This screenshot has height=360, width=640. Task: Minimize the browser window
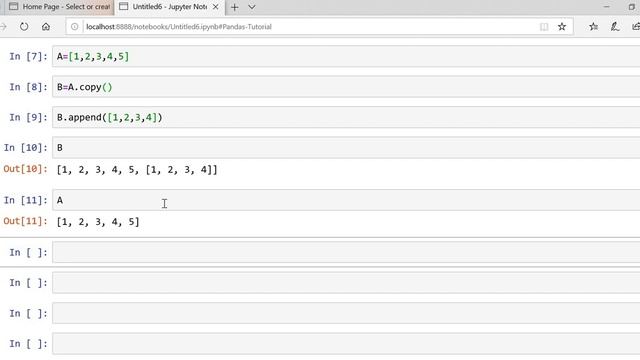pyautogui.click(x=607, y=7)
